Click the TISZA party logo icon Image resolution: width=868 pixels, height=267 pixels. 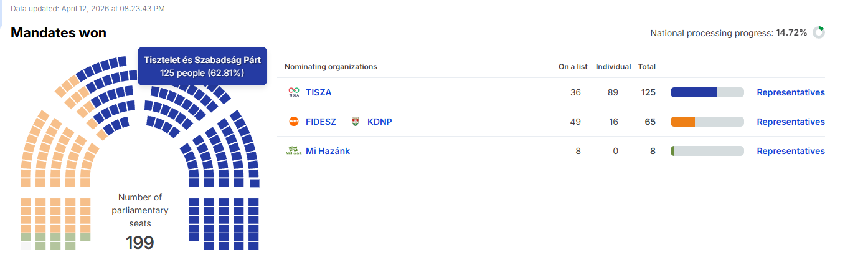pos(293,92)
